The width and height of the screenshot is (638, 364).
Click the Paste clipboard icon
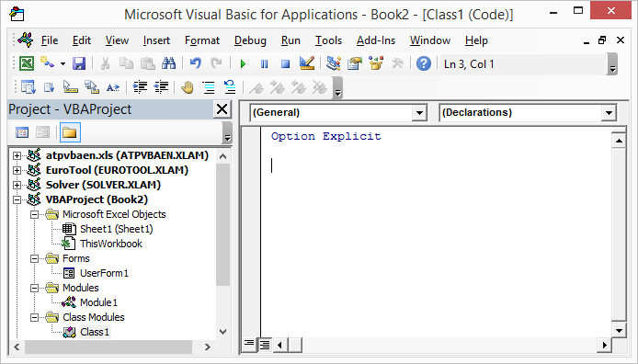point(147,63)
